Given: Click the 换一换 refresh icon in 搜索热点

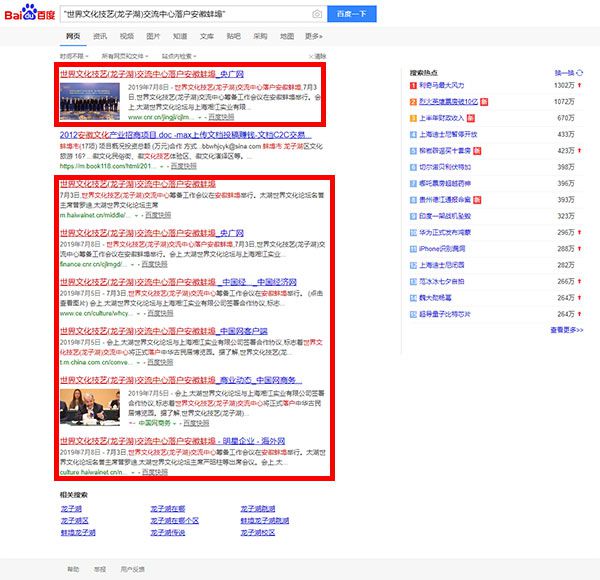Looking at the screenshot, I should 580,73.
